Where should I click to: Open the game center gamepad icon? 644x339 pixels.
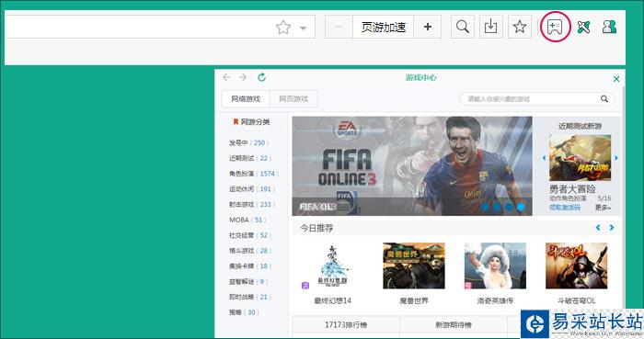click(555, 27)
